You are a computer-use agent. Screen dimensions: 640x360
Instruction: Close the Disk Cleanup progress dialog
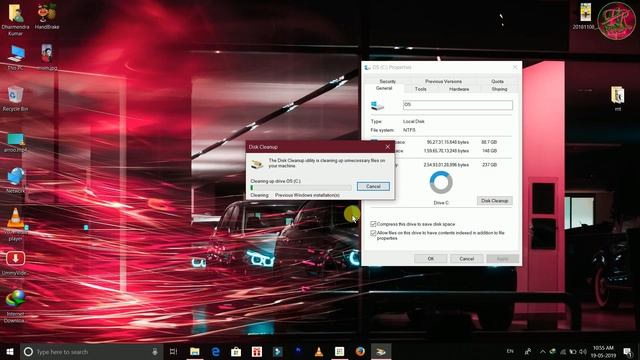pos(387,147)
